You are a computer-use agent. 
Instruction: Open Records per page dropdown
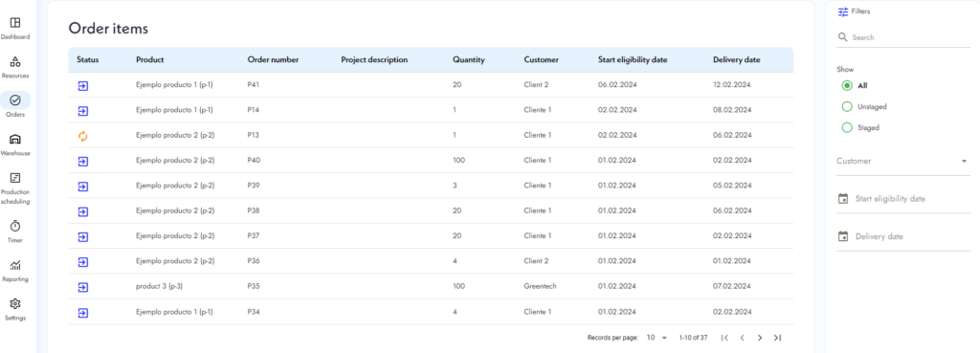click(657, 338)
